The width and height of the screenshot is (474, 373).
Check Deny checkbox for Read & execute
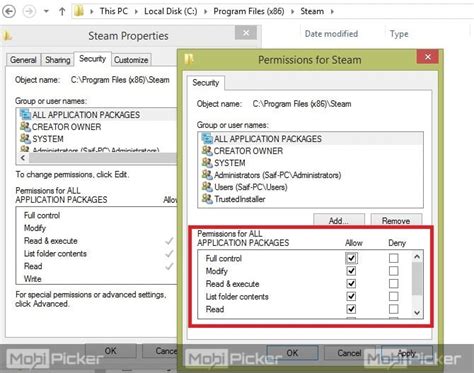pos(393,284)
